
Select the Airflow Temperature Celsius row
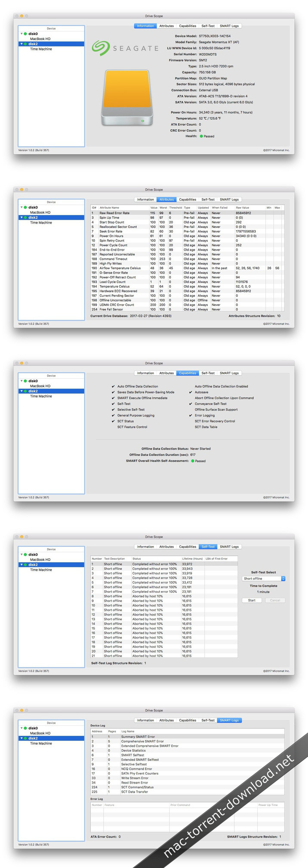pyautogui.click(x=188, y=268)
